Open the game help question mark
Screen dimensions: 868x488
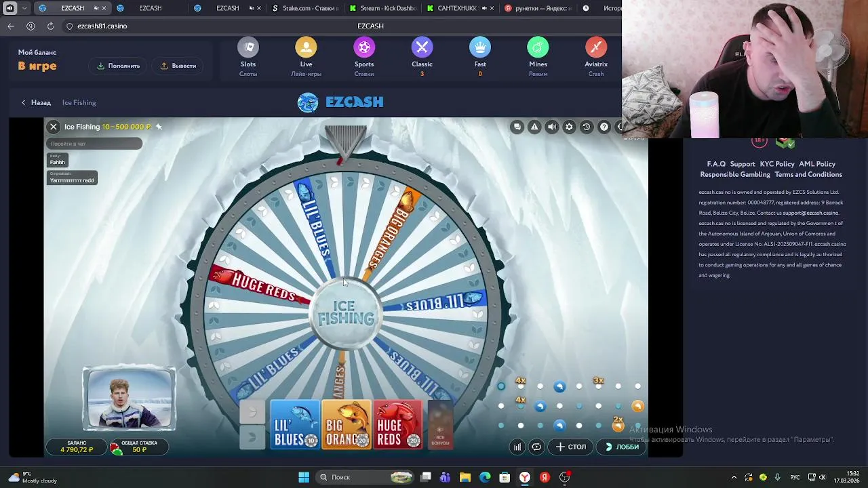point(604,127)
